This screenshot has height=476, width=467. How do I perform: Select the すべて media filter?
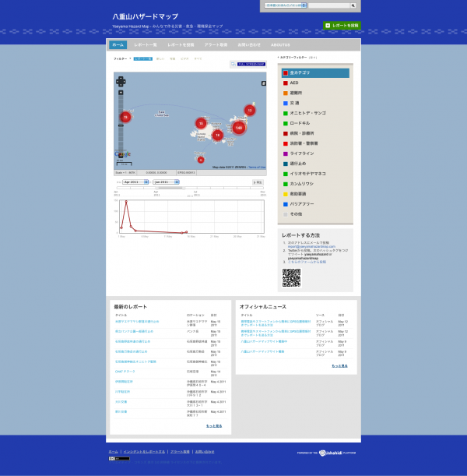198,59
